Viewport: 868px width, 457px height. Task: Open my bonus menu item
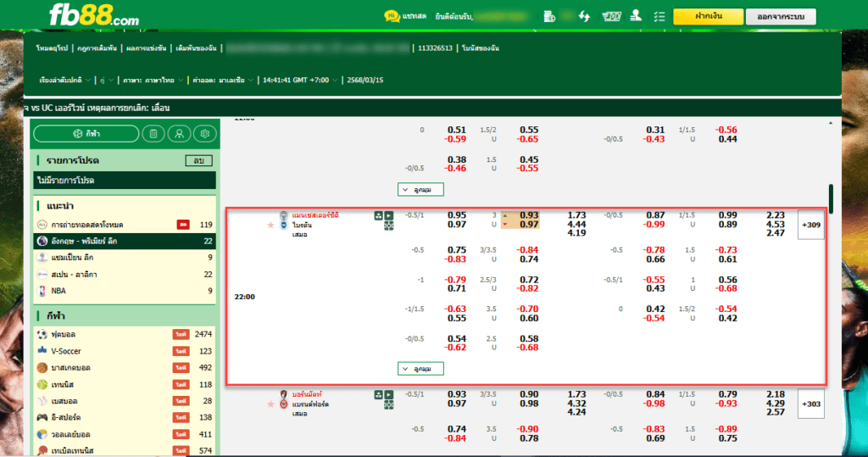point(480,48)
